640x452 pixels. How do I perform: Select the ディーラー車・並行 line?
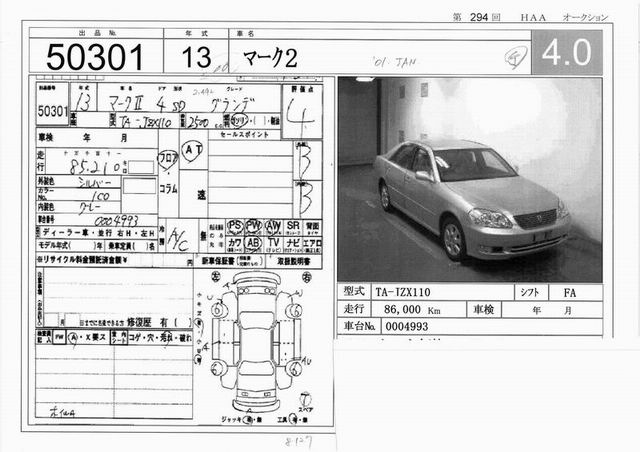coord(98,233)
